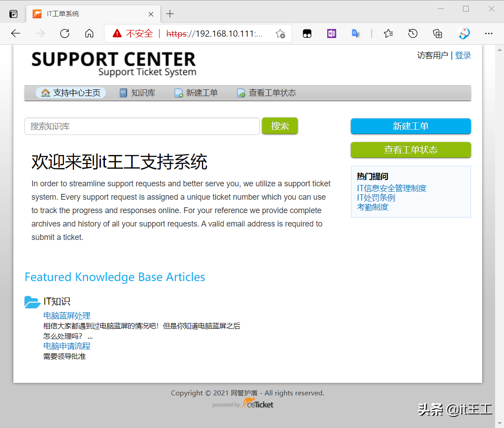Open 支持中心主页 in navigation bar

coord(71,93)
